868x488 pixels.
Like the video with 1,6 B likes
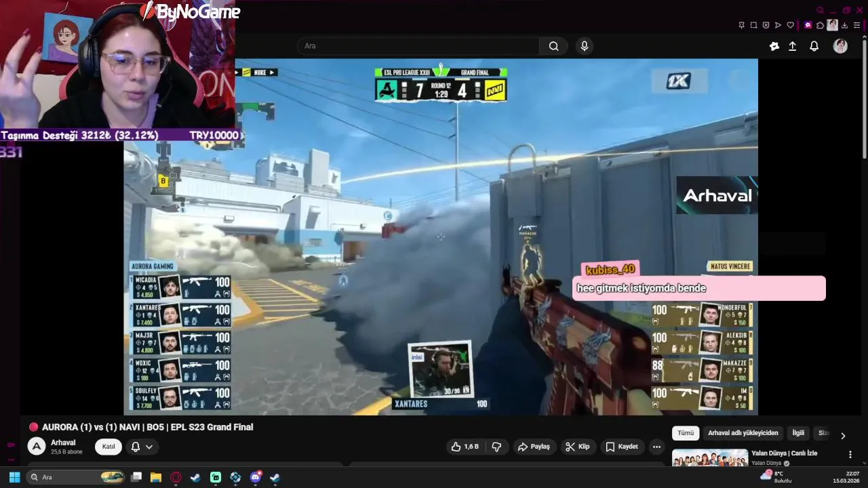[465, 447]
